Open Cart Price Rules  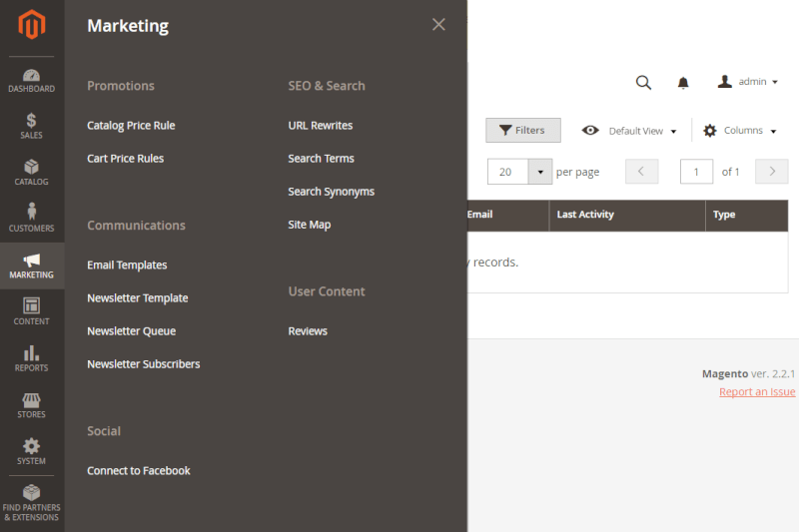[x=126, y=159]
